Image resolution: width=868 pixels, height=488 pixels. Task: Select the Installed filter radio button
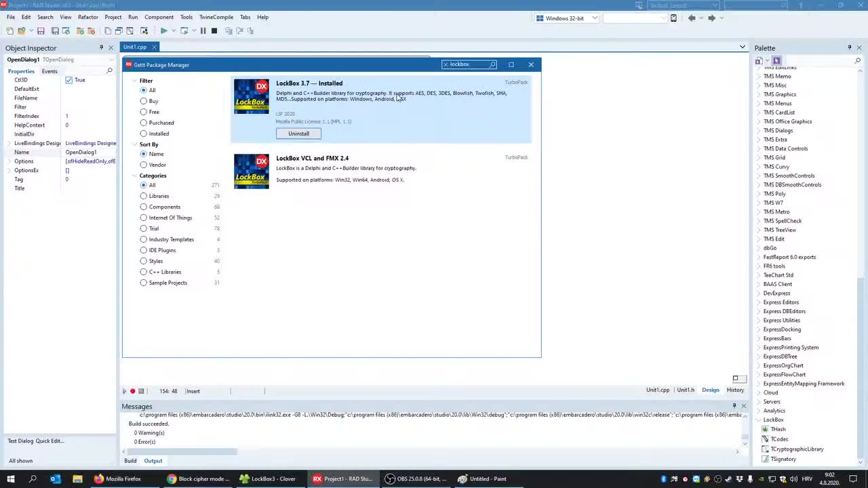[x=143, y=134]
